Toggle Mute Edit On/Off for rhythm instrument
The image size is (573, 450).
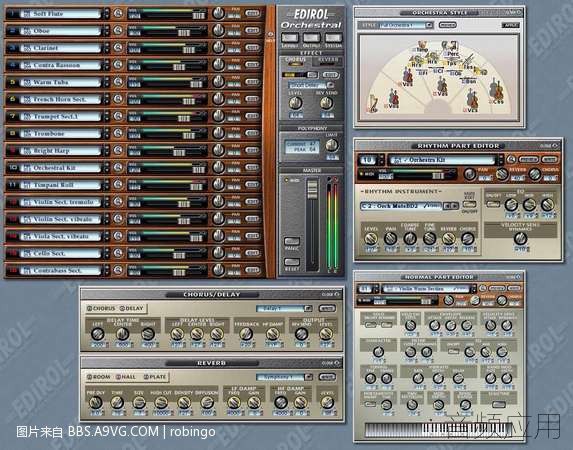point(469,204)
